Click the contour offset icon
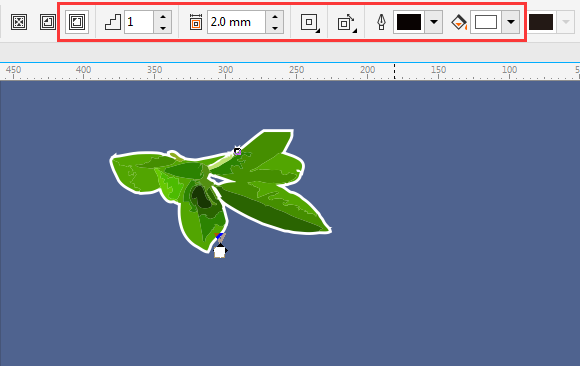 (196, 22)
